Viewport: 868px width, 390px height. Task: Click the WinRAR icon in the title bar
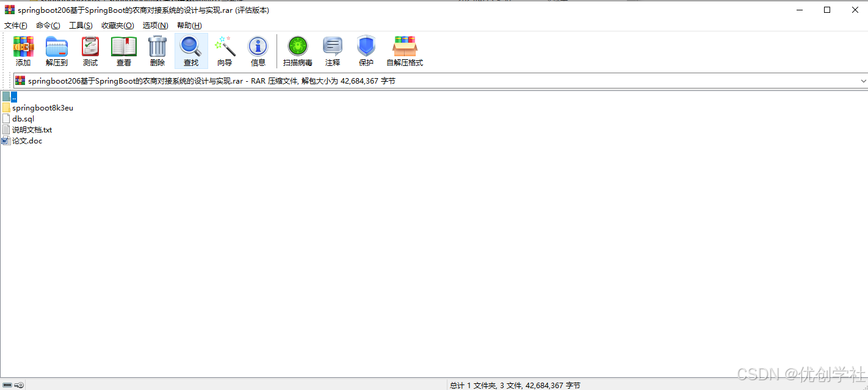click(x=10, y=10)
